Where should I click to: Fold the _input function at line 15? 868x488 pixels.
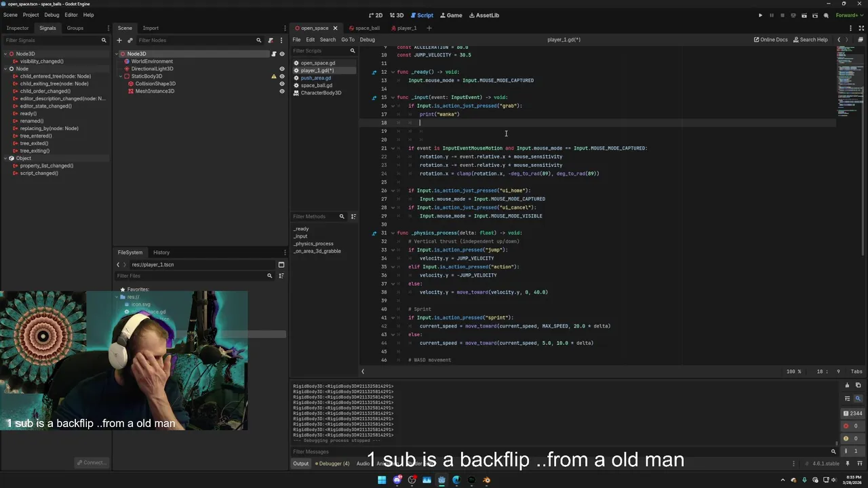tap(392, 97)
